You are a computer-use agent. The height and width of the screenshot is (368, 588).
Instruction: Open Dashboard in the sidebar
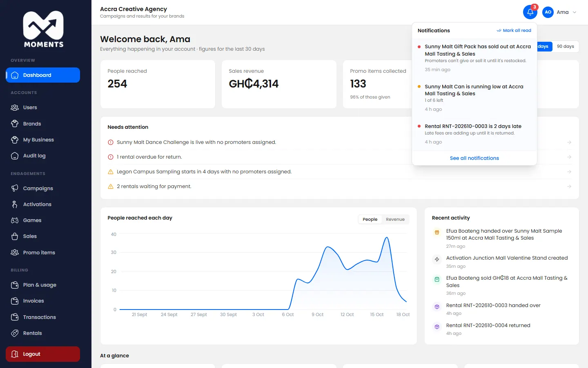pos(43,75)
